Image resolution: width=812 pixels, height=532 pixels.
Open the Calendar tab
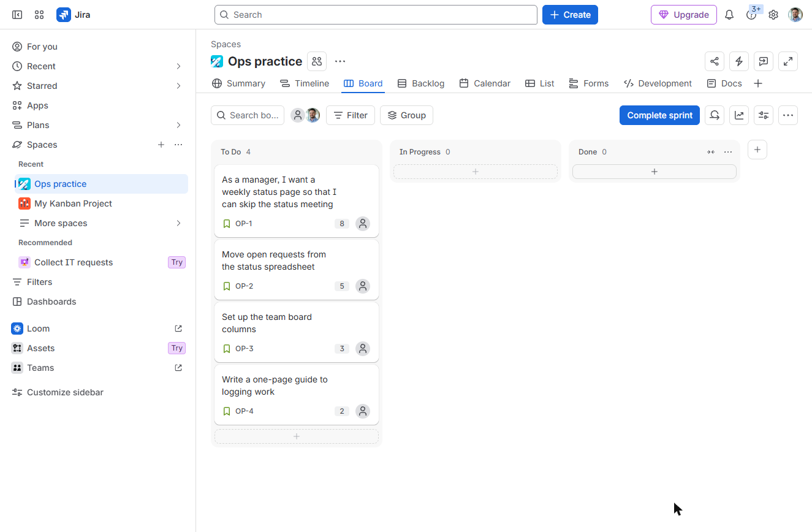click(485, 83)
